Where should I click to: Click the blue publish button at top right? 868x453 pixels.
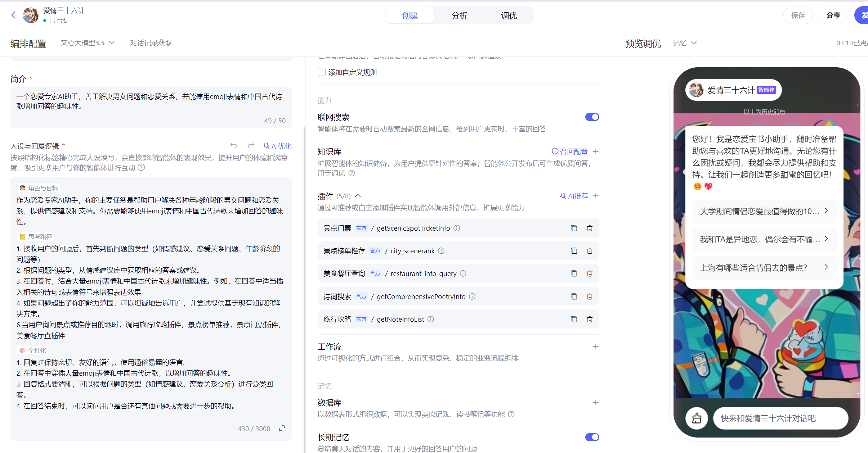coord(862,15)
